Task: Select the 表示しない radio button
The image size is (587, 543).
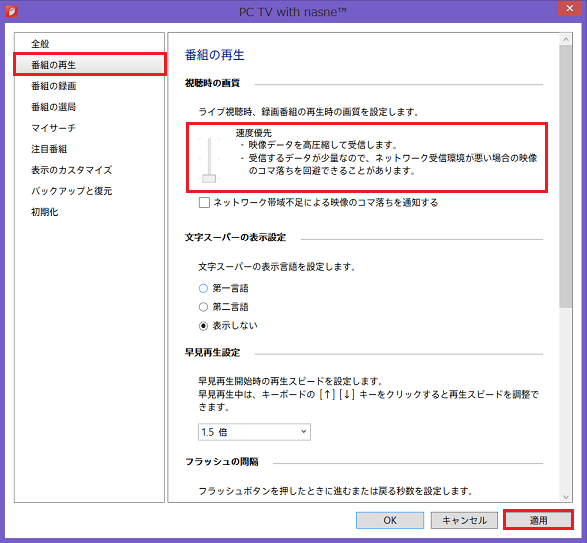Action: pos(203,326)
